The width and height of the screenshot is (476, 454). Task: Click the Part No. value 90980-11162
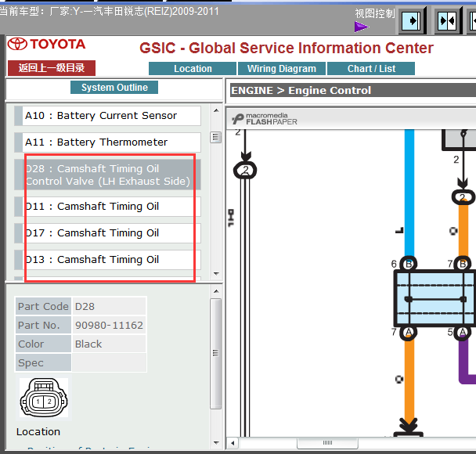pos(109,326)
